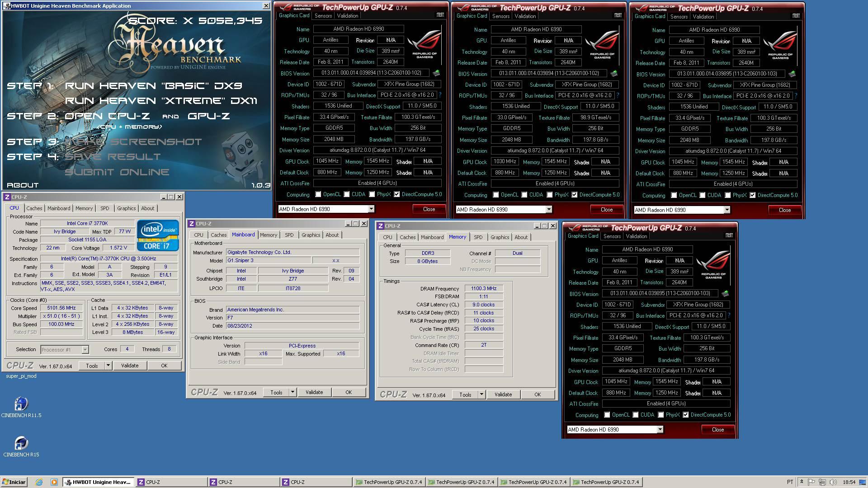Click the taskbar clock showing 18:54

[849, 482]
